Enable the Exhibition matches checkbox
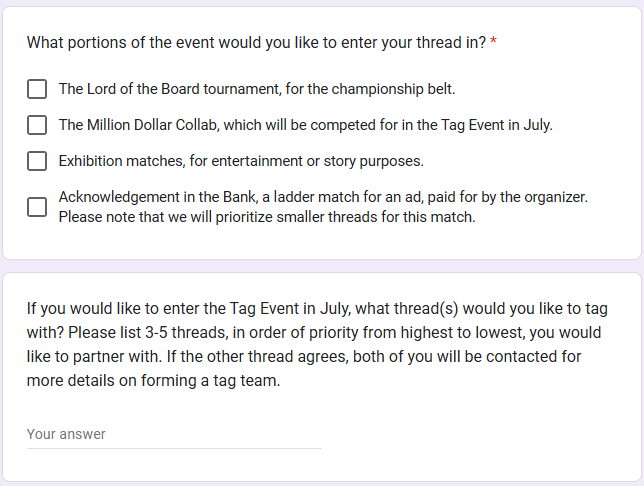Image resolution: width=644 pixels, height=486 pixels. pyautogui.click(x=37, y=161)
